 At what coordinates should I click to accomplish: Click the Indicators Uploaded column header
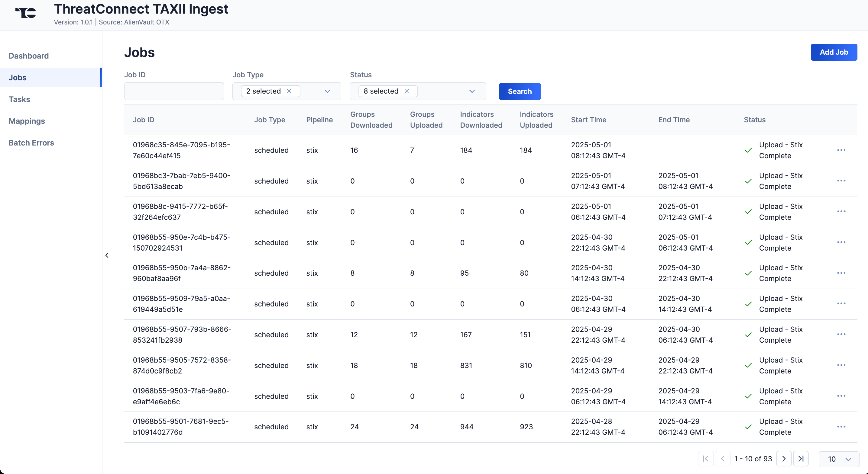tap(536, 120)
